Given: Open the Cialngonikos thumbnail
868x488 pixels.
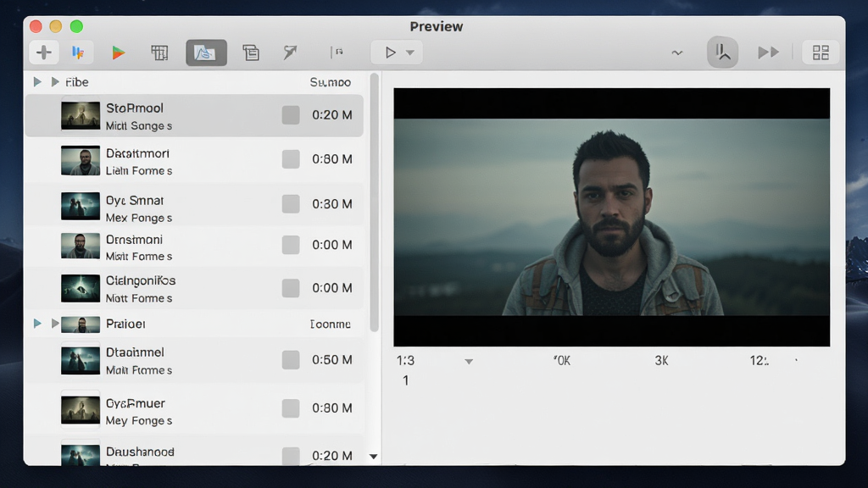Looking at the screenshot, I should tap(81, 288).
